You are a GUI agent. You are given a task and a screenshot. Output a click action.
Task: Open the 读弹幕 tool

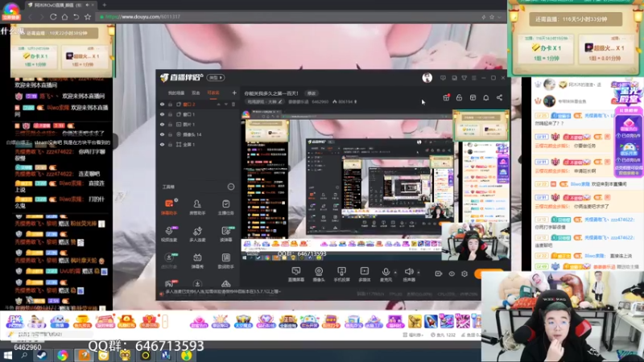(x=225, y=234)
